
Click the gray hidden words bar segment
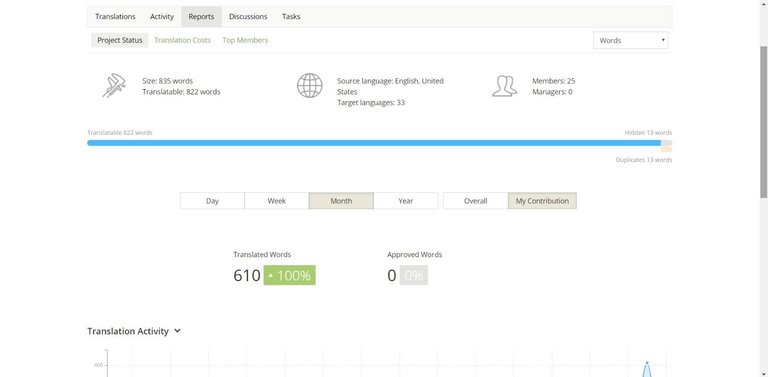[x=667, y=143]
